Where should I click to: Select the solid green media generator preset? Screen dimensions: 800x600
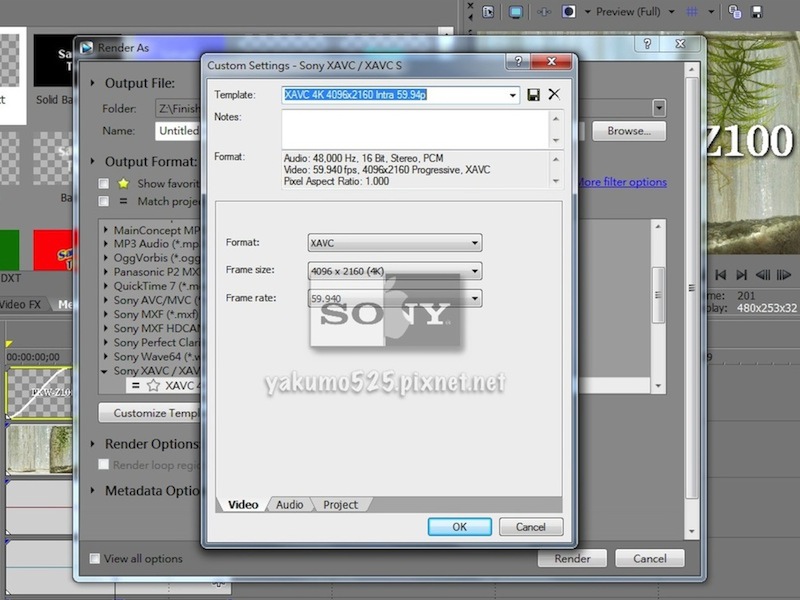[x=9, y=250]
